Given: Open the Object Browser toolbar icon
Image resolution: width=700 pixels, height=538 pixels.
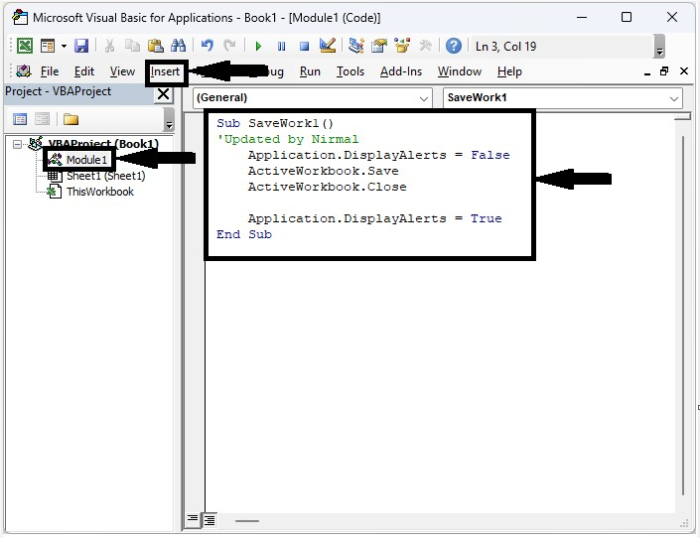Looking at the screenshot, I should point(402,46).
